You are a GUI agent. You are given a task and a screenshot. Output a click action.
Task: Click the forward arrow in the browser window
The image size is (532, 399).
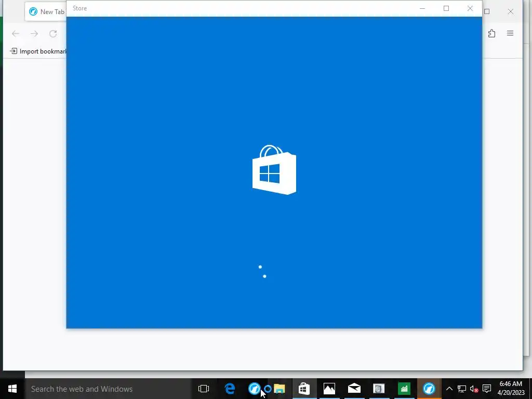tap(34, 34)
